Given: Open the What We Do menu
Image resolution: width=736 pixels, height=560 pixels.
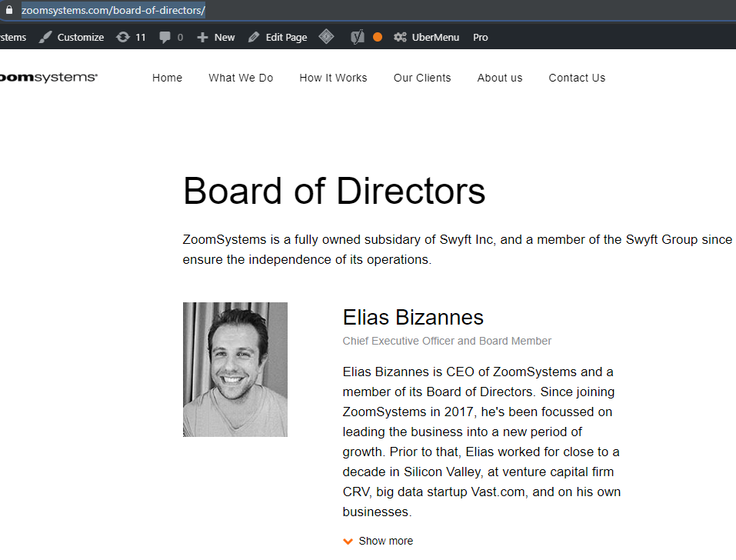Looking at the screenshot, I should (x=241, y=78).
